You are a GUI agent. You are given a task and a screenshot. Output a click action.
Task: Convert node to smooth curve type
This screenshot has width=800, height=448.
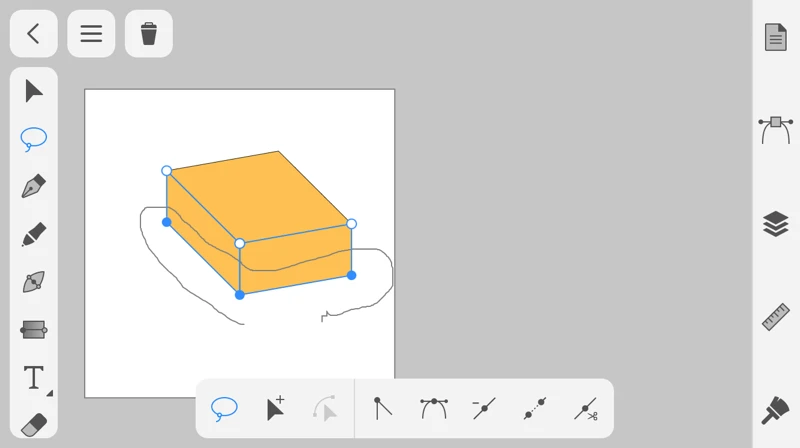click(x=434, y=408)
